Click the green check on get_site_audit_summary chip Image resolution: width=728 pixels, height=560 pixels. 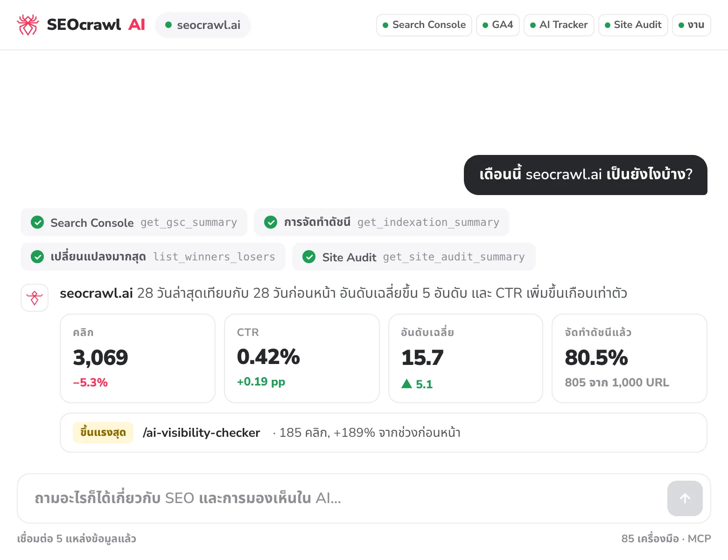coord(309,257)
